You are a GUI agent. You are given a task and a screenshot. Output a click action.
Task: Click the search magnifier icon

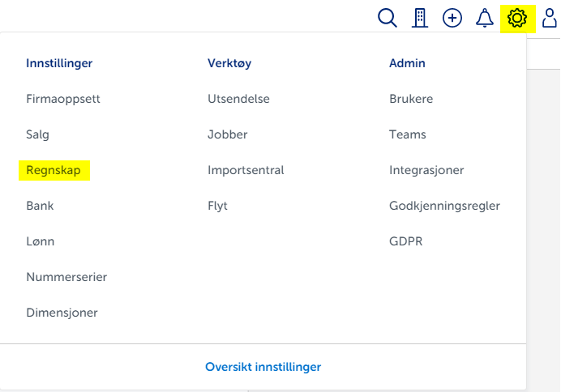[x=388, y=18]
